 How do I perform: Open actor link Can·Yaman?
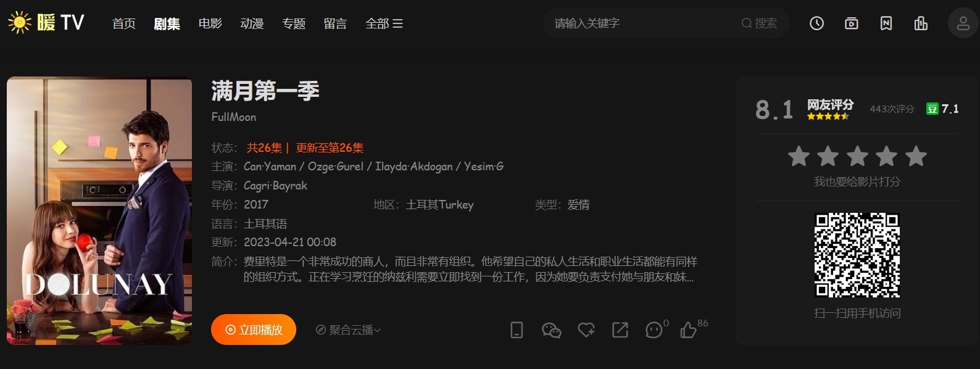point(270,166)
